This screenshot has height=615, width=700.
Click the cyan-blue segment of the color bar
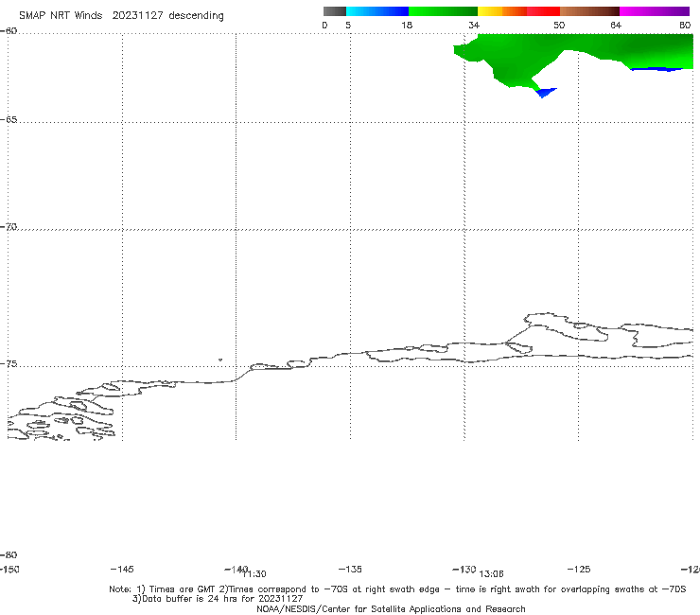tap(377, 11)
